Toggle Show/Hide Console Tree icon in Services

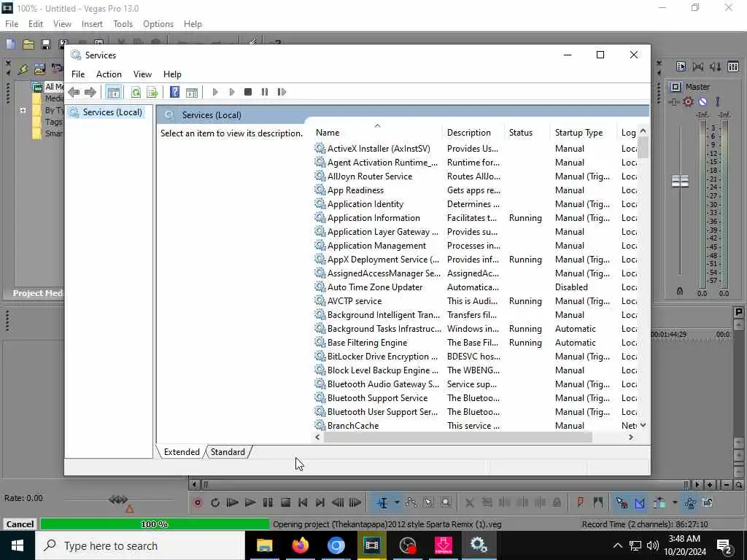pos(113,92)
